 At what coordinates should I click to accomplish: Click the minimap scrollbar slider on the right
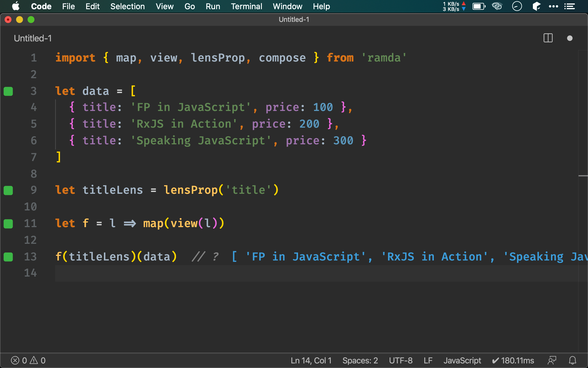pyautogui.click(x=583, y=175)
